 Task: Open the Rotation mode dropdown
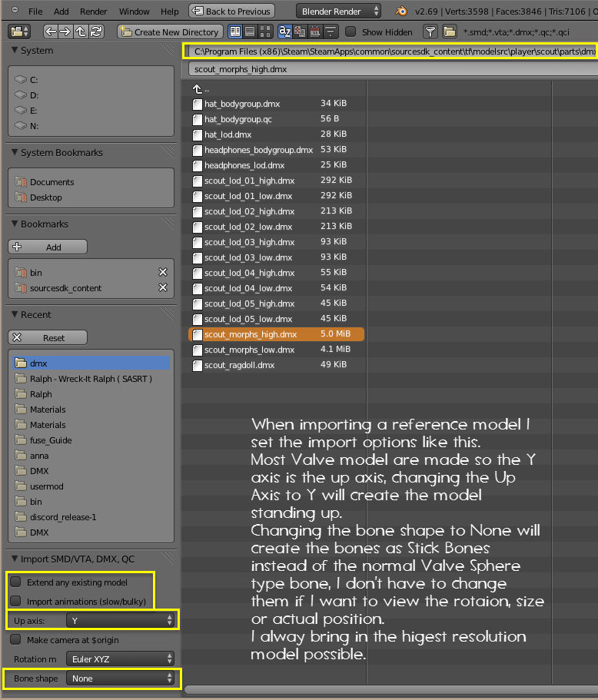121,659
